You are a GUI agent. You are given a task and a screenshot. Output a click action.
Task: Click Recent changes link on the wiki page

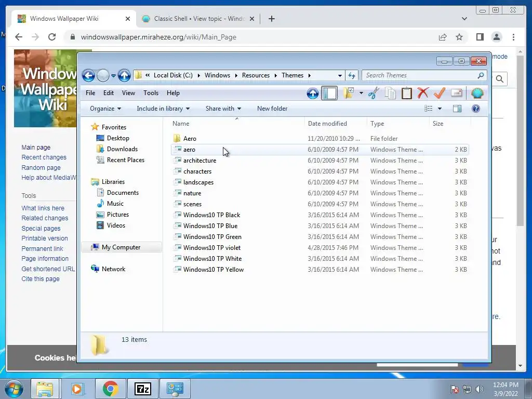click(44, 157)
